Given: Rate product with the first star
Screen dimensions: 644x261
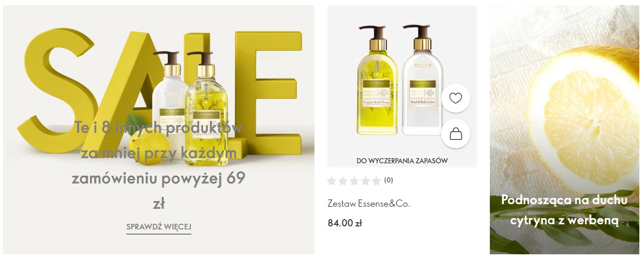Looking at the screenshot, I should [332, 181].
